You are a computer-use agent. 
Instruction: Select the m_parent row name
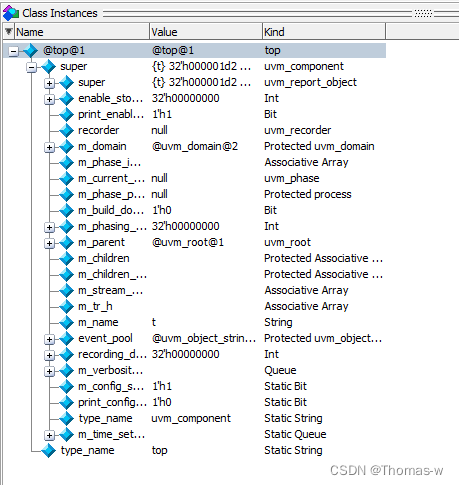[101, 242]
